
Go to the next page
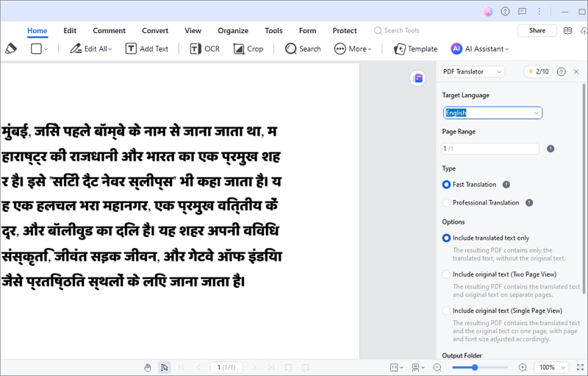(254, 367)
